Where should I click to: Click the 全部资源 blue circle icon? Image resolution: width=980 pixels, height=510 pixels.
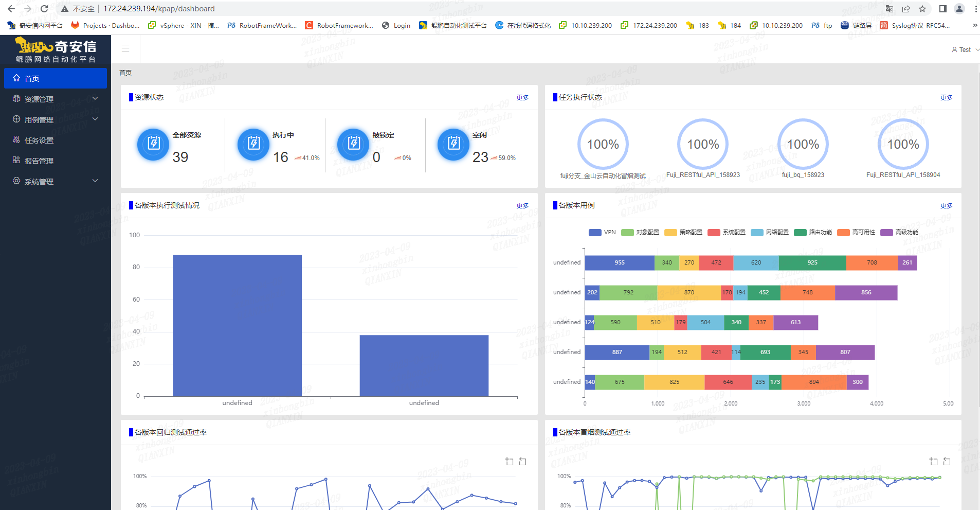pyautogui.click(x=153, y=145)
